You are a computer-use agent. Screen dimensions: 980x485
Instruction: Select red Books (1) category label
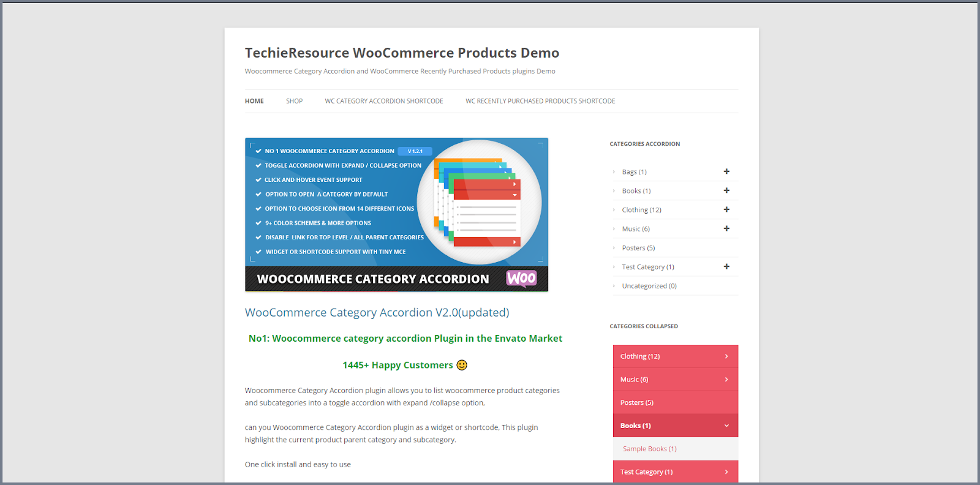tap(635, 426)
